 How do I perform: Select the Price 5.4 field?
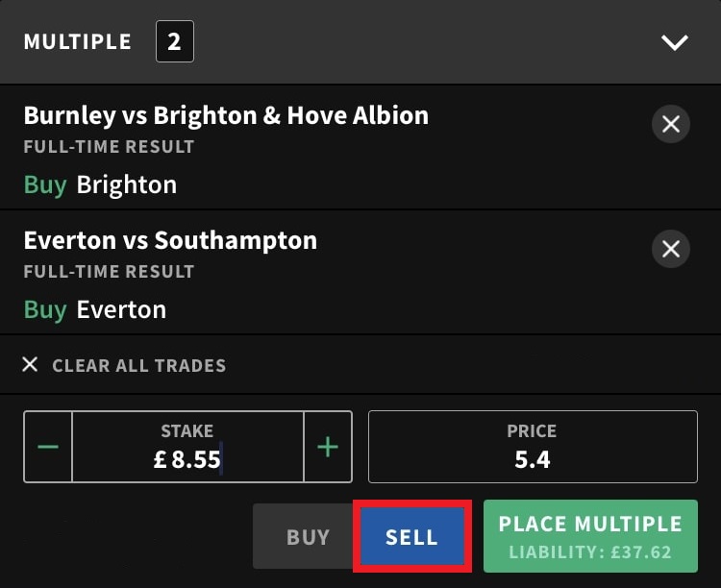533,447
